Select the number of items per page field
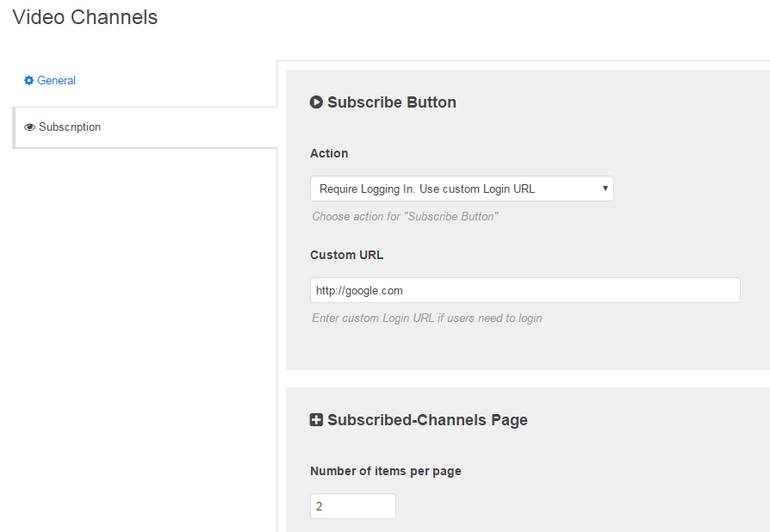Viewport: 770px width, 532px height. (352, 506)
